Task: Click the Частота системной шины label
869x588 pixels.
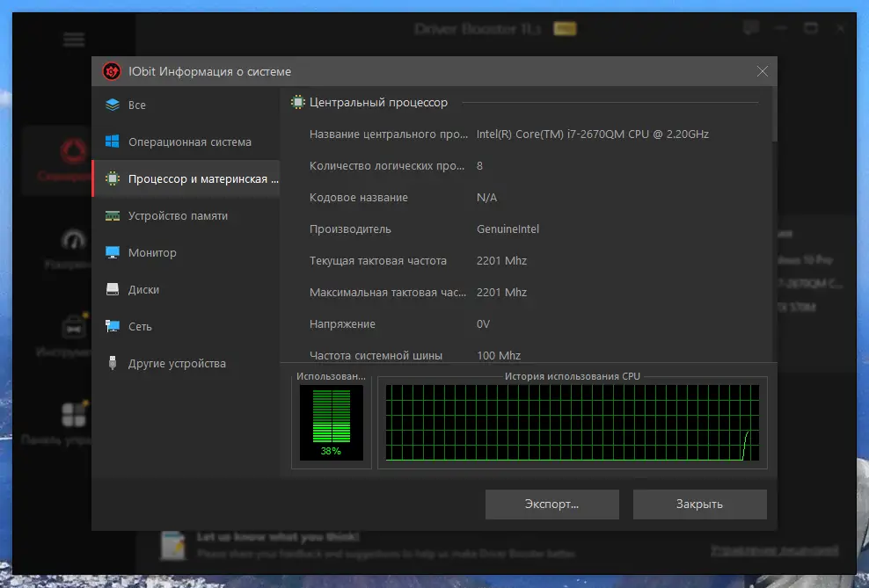Action: coord(376,355)
